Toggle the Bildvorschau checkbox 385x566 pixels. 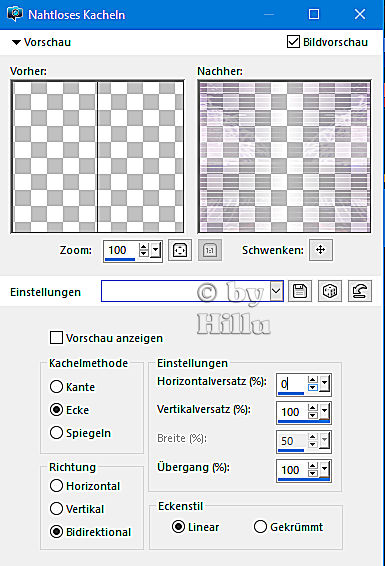click(x=293, y=42)
